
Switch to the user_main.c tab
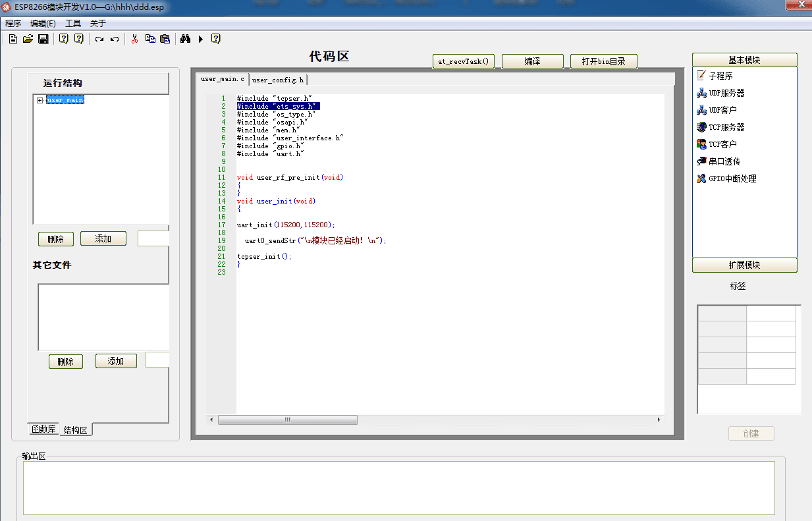pos(222,79)
